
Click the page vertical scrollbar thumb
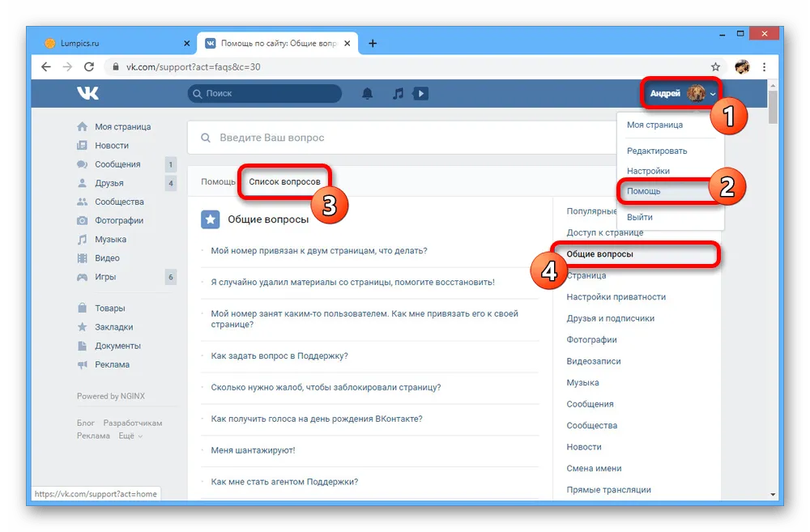point(773,107)
